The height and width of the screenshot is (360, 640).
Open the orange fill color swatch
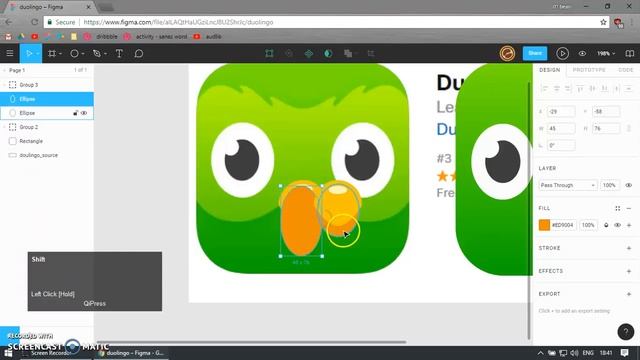[544, 225]
